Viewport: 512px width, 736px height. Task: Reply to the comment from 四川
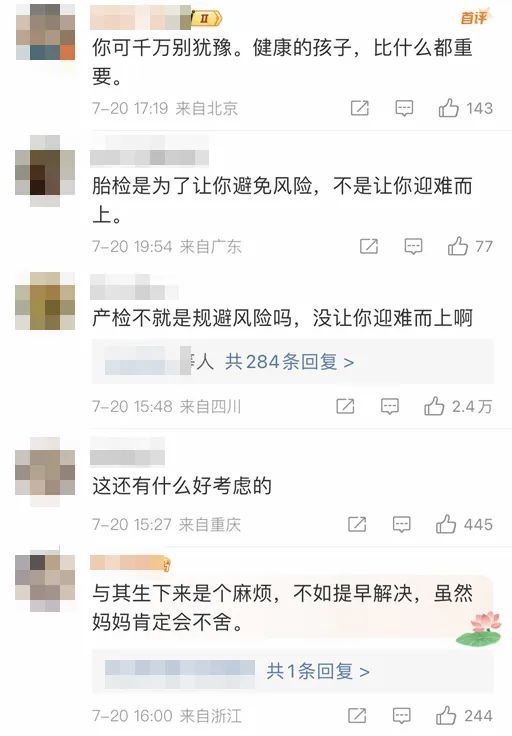tap(390, 406)
